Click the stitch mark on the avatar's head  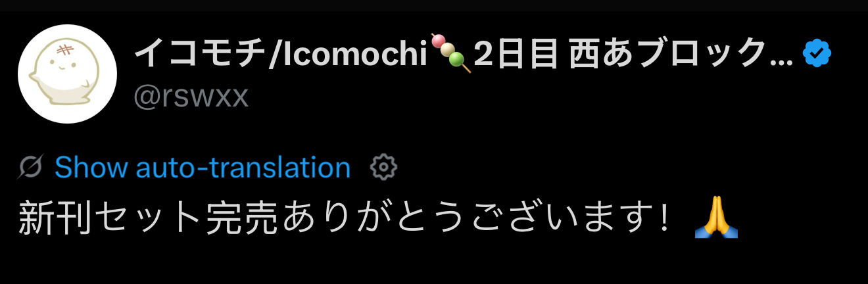(x=64, y=51)
